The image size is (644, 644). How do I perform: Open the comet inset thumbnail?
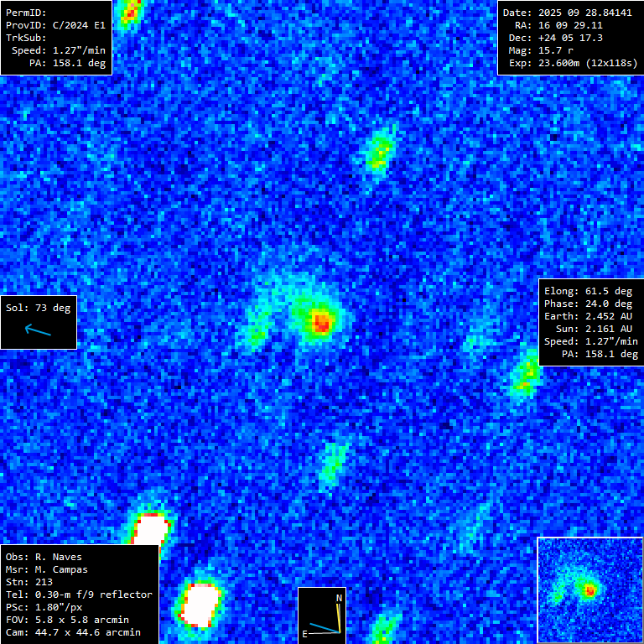pos(589,590)
